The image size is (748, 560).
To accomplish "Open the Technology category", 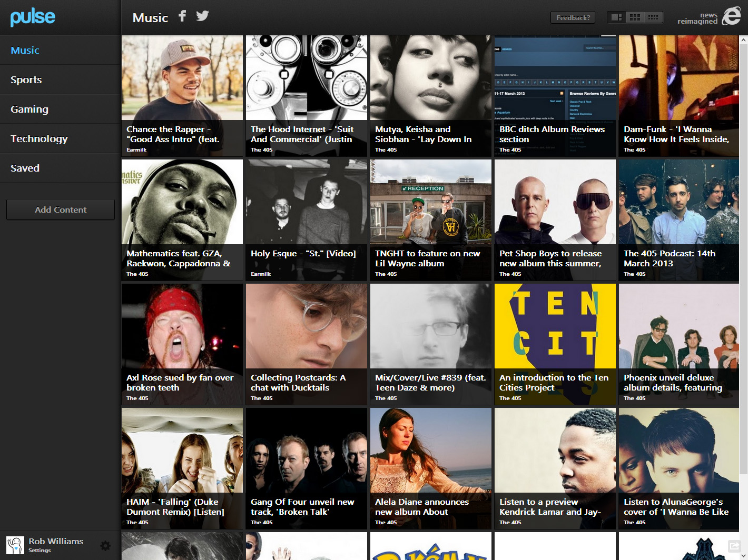I will tap(60, 138).
